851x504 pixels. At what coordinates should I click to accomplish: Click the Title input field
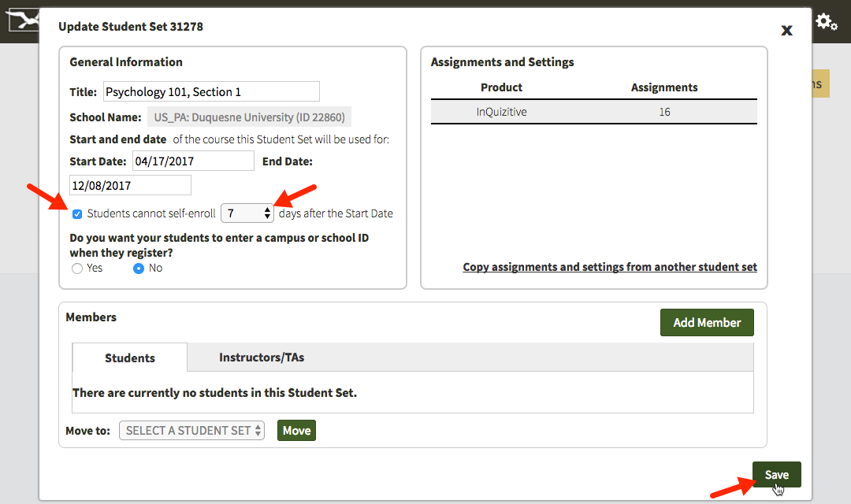(211, 91)
